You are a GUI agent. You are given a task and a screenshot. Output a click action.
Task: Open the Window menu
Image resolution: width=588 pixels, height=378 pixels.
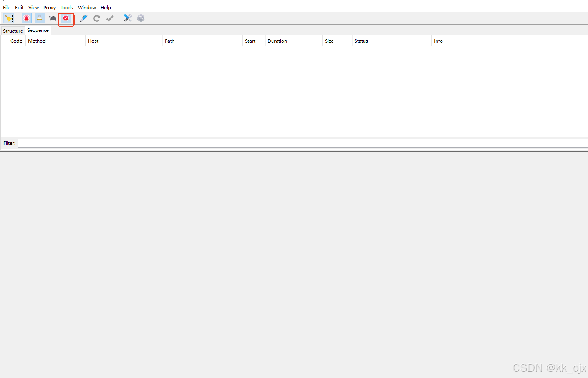tap(87, 7)
